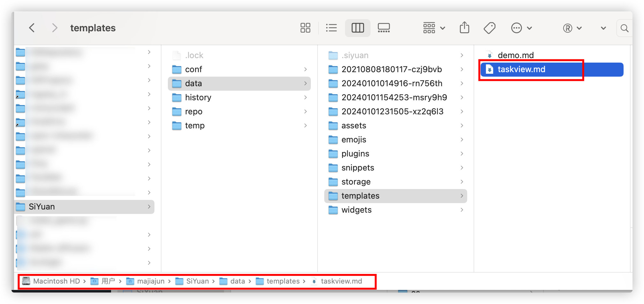
Task: Add tags to selected item
Action: coord(490,28)
